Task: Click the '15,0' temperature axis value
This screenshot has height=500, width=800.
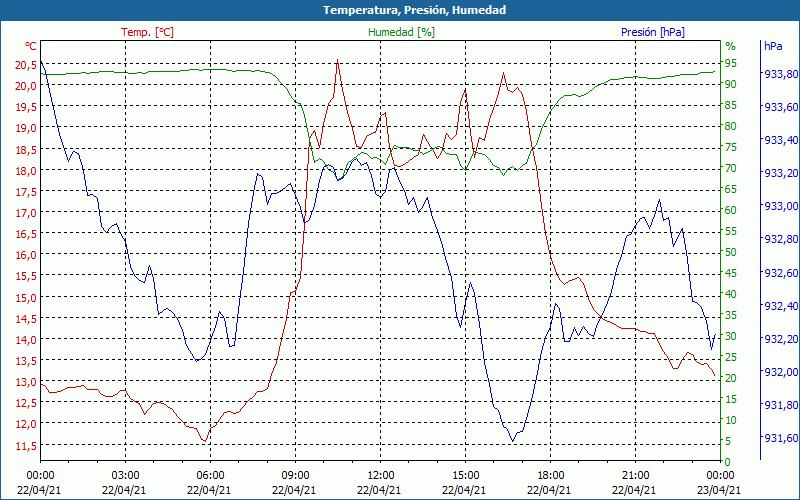Action: pos(27,297)
